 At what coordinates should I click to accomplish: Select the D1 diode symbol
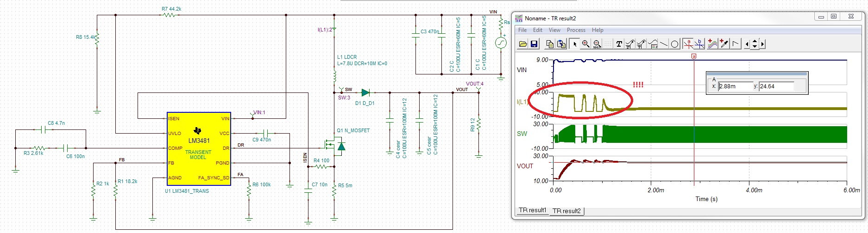pyautogui.click(x=365, y=93)
